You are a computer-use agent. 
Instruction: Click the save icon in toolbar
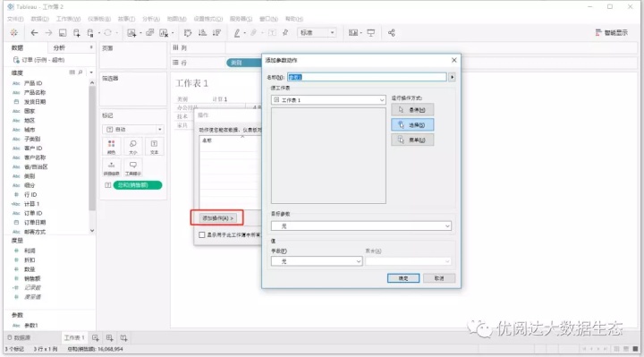[63, 33]
